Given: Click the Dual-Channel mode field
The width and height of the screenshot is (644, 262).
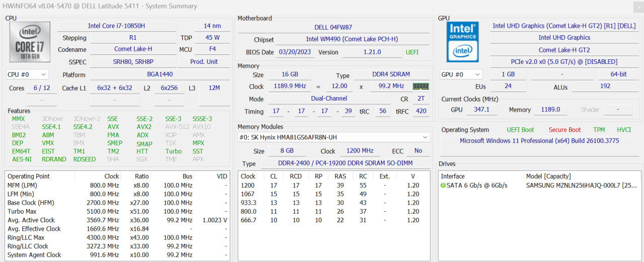Looking at the screenshot, I should (329, 99).
